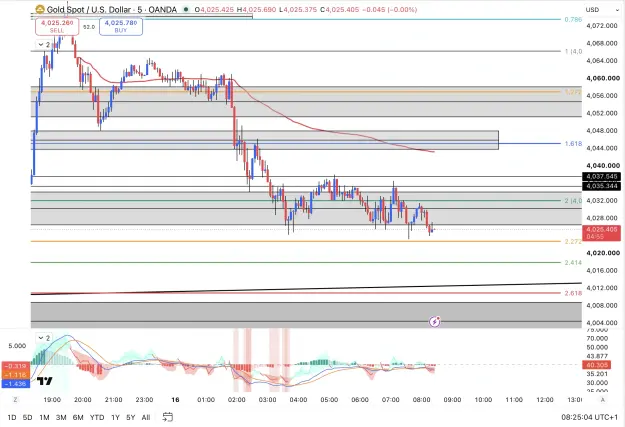Click the green market status dot
This screenshot has height=427, width=625.
[x=186, y=9]
